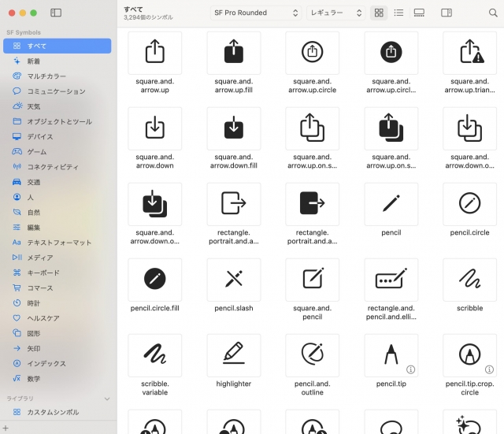The width and height of the screenshot is (504, 434).
Task: Toggle the sidebar visibility button
Action: (x=56, y=13)
